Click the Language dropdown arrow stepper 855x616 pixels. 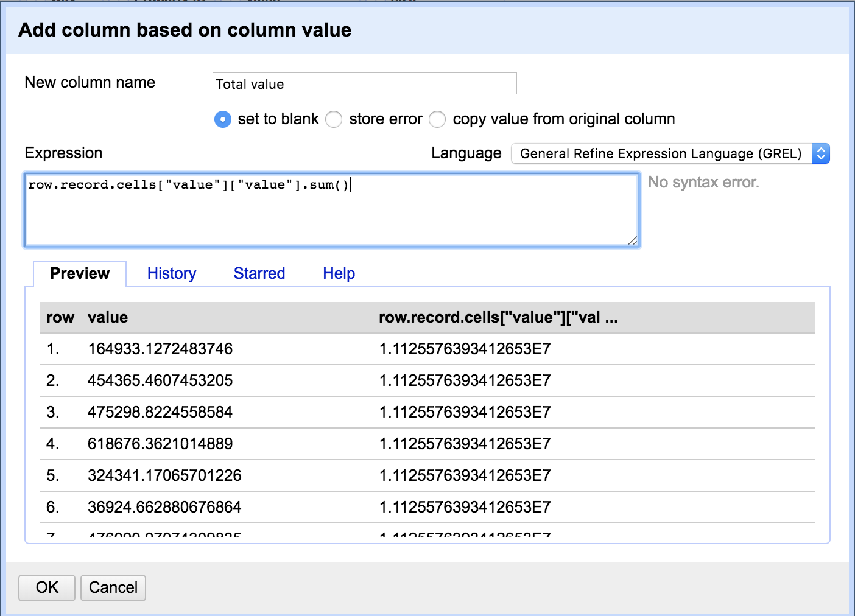tap(821, 153)
